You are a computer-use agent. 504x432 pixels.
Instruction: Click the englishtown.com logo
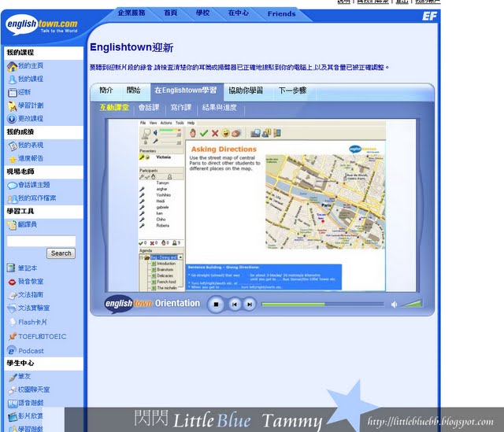[x=42, y=24]
